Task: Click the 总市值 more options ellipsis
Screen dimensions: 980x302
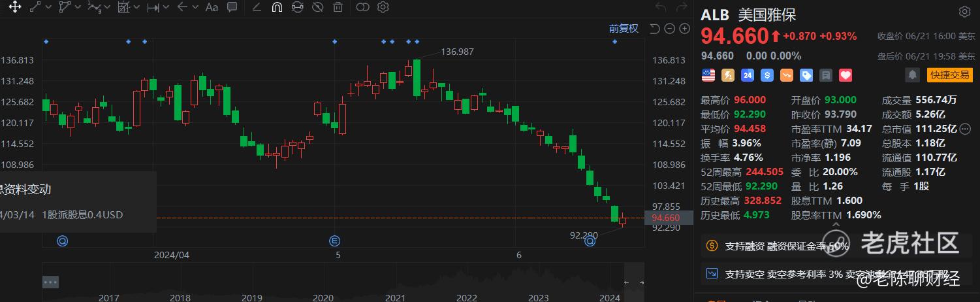Action: pos(966,129)
